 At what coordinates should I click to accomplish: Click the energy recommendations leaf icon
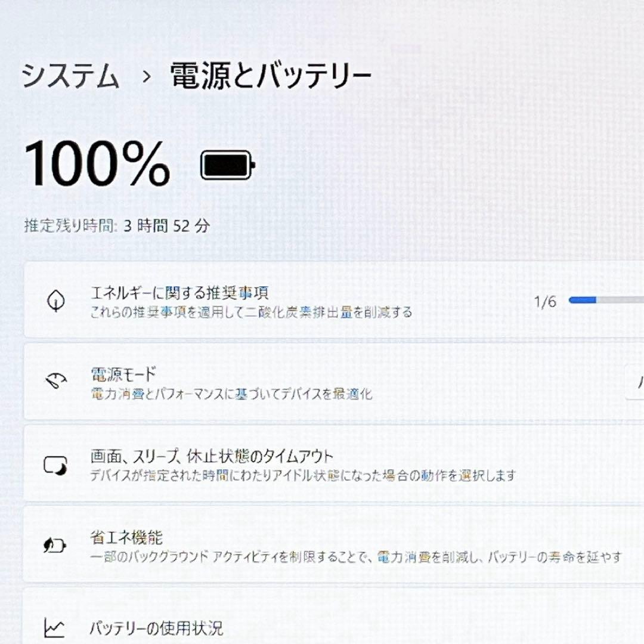[55, 300]
